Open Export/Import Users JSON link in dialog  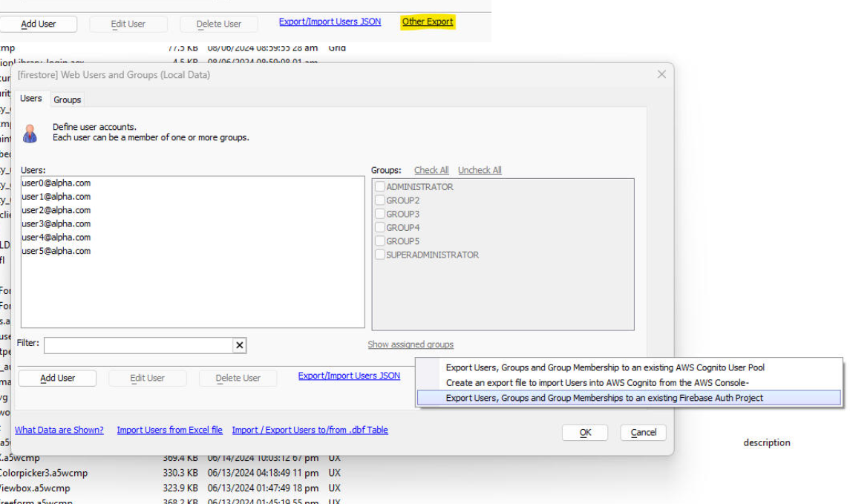pyautogui.click(x=349, y=376)
